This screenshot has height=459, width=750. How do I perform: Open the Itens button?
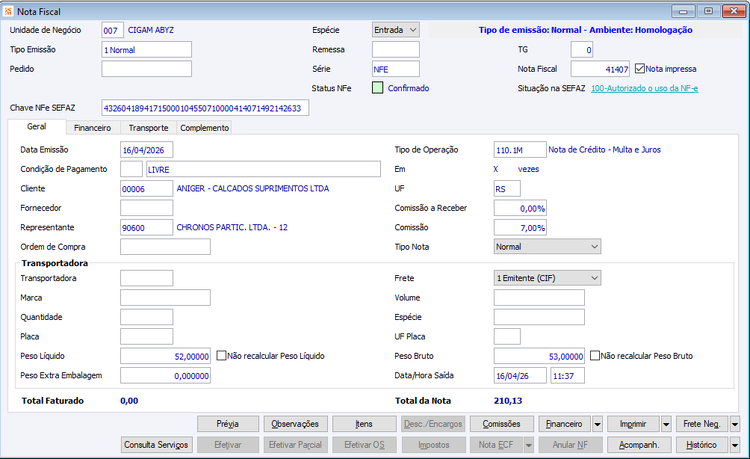tap(364, 424)
